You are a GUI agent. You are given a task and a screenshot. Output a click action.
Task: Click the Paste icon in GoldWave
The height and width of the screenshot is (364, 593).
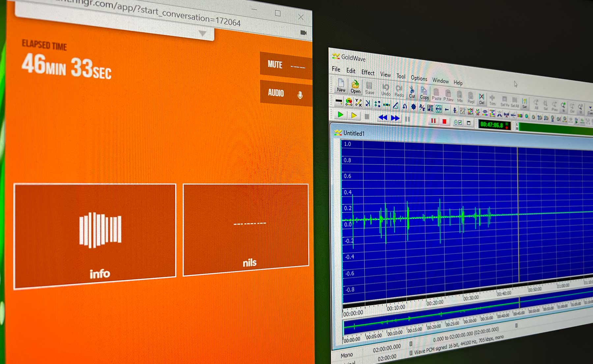[436, 95]
